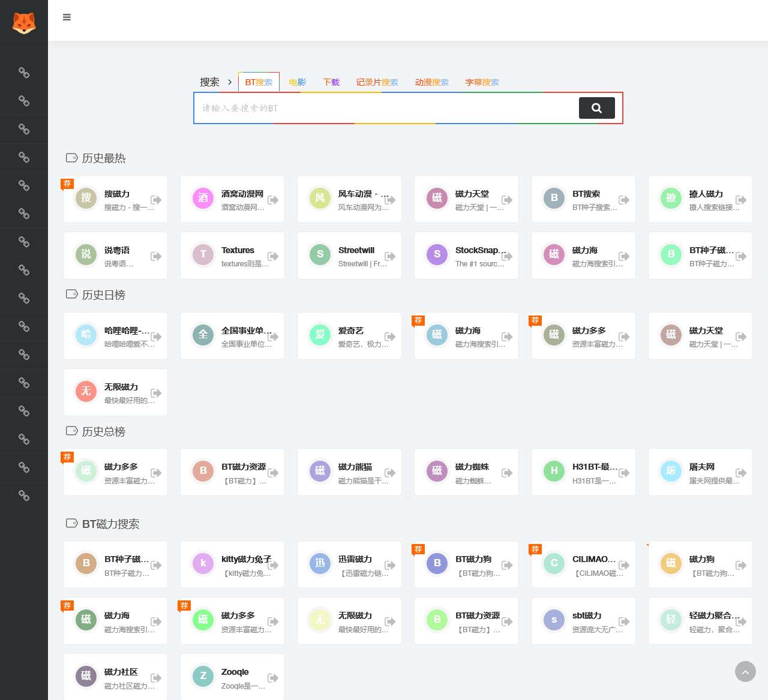Open the 动漫搜索 tab

point(431,82)
